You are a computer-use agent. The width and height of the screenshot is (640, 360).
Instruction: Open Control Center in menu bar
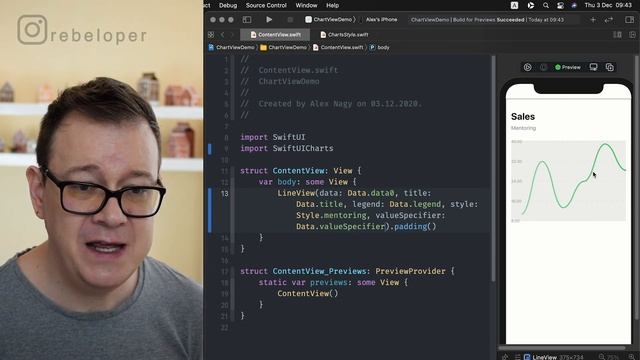(x=560, y=5)
